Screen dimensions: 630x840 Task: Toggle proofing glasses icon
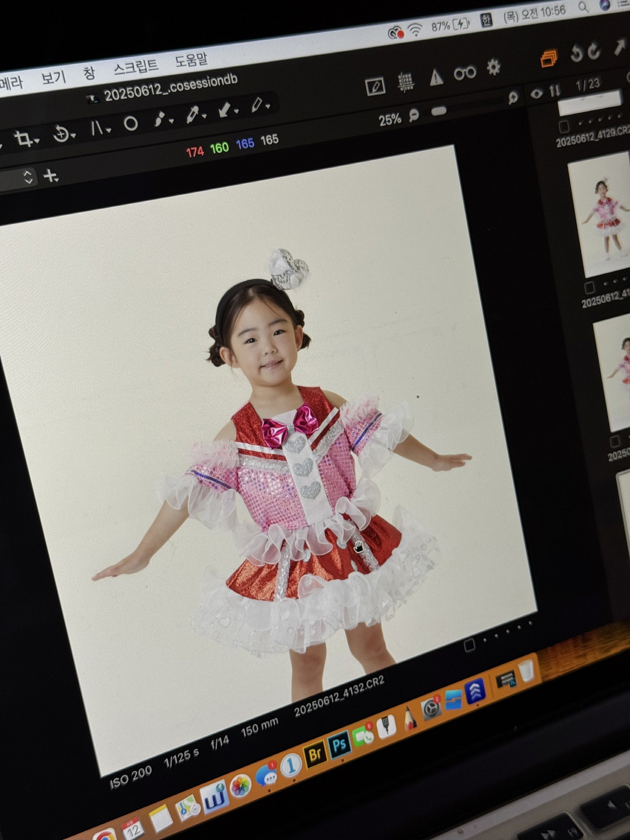point(465,73)
